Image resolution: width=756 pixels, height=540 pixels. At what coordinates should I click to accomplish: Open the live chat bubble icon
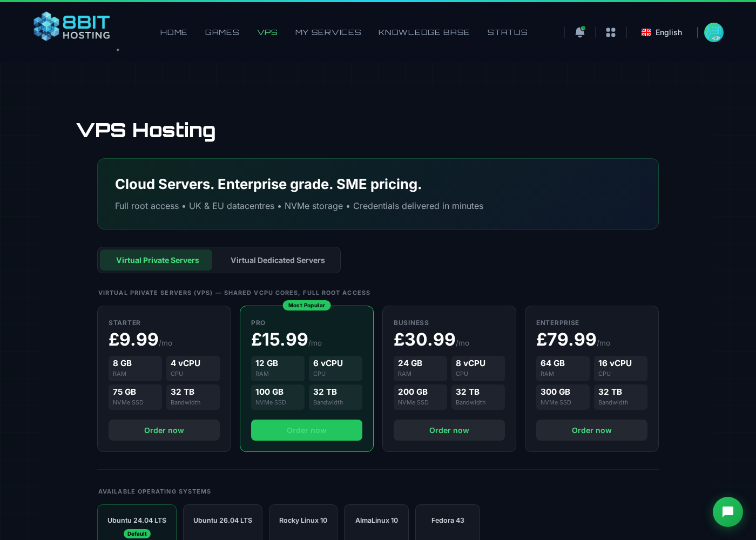728,512
